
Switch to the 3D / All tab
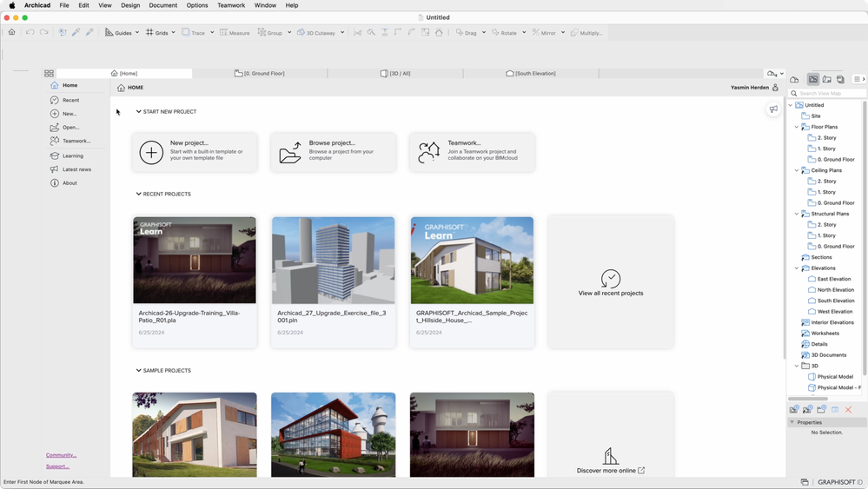[x=395, y=73]
